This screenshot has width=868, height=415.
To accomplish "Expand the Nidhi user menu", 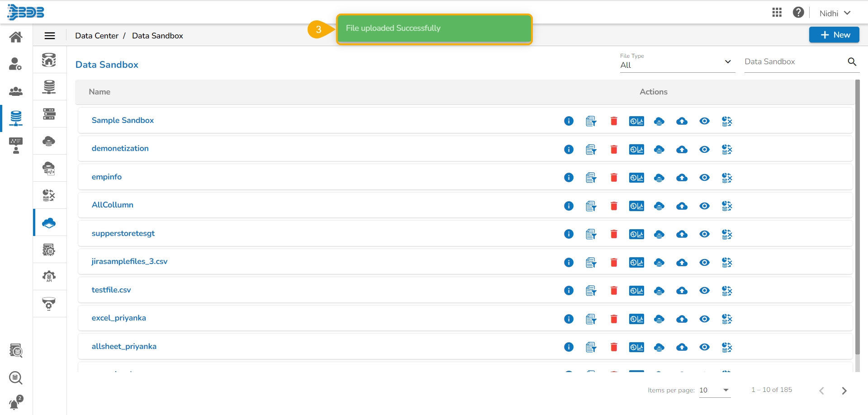I will pos(835,13).
